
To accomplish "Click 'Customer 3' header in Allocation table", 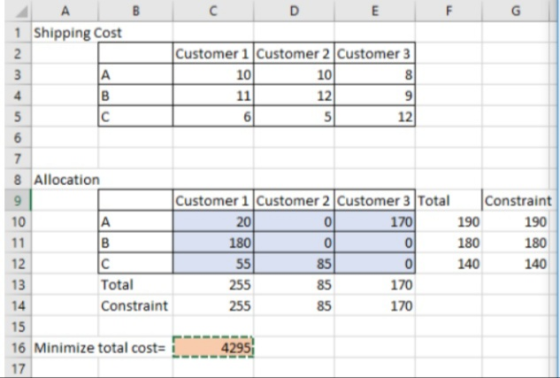I will click(x=375, y=200).
